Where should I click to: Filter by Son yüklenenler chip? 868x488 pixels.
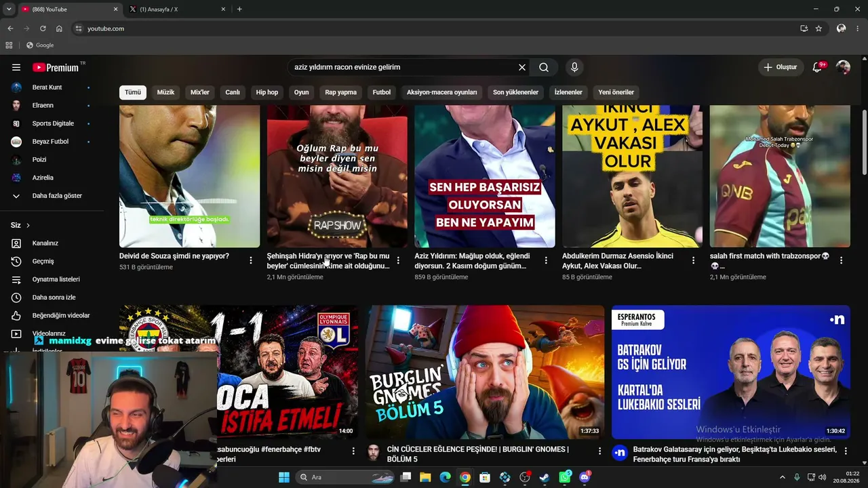(x=515, y=92)
